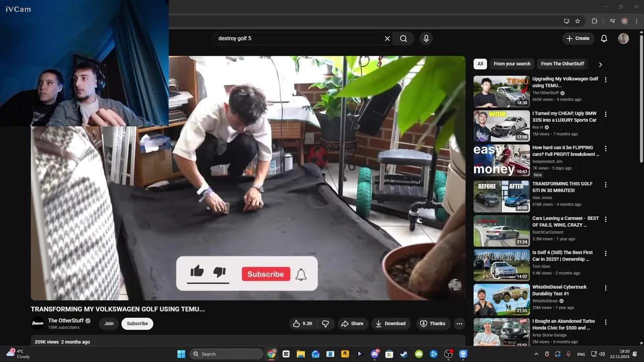Viewport: 644px width, 362px height.
Task: Install page as app icon in address bar
Action: [x=567, y=21]
